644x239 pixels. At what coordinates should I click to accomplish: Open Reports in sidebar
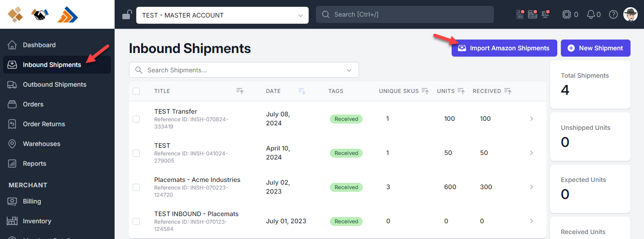pos(57,164)
